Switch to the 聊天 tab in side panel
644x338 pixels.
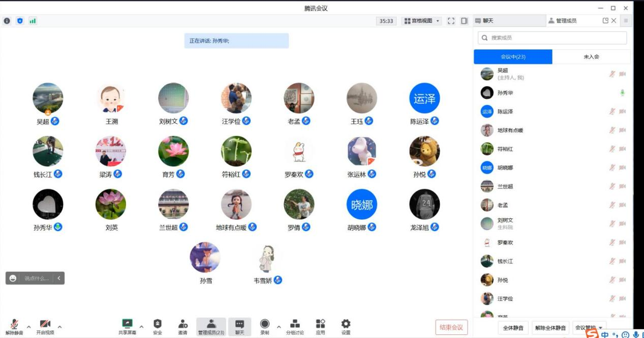click(508, 21)
